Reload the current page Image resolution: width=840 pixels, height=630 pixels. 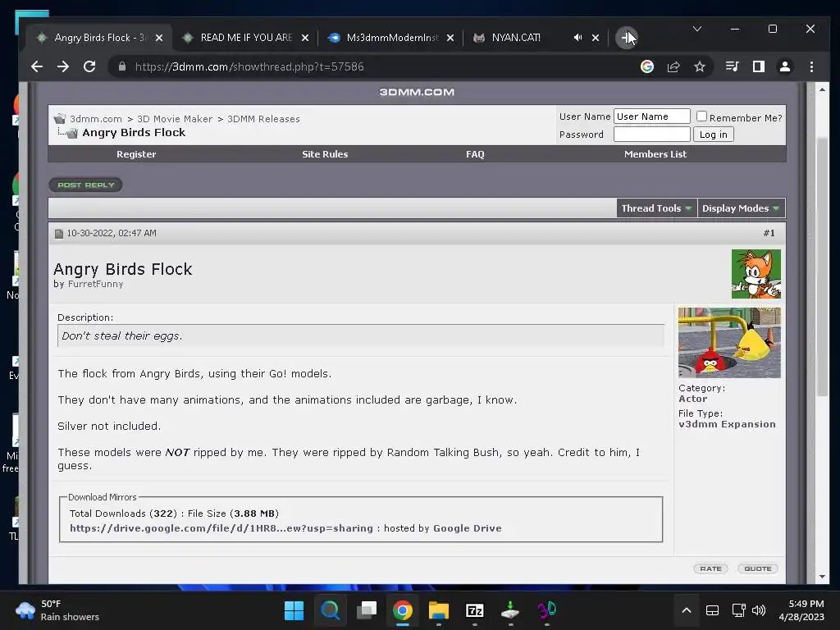pos(89,66)
